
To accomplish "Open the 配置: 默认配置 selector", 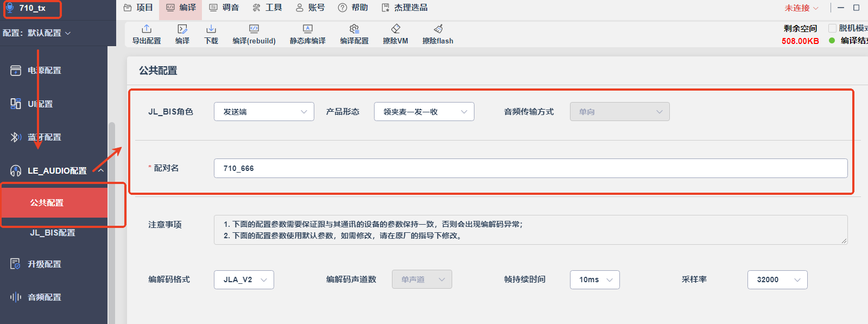I will click(x=37, y=33).
